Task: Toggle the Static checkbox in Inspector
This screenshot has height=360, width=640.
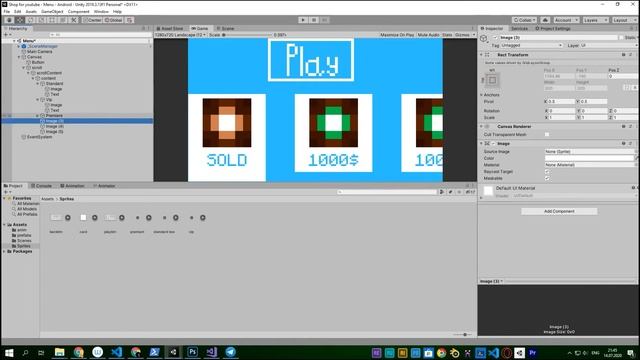Action: pos(621,38)
